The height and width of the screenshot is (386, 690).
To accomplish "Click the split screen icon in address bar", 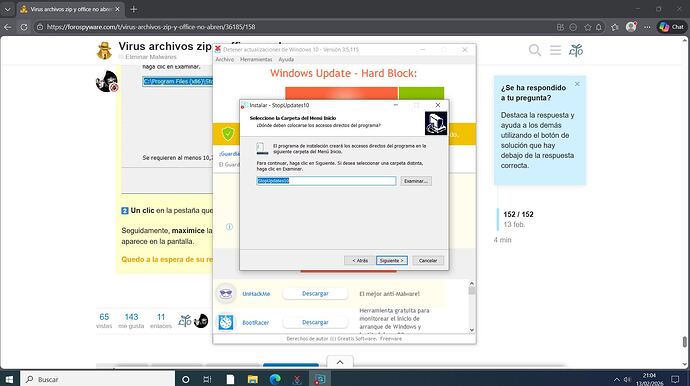I will click(560, 27).
